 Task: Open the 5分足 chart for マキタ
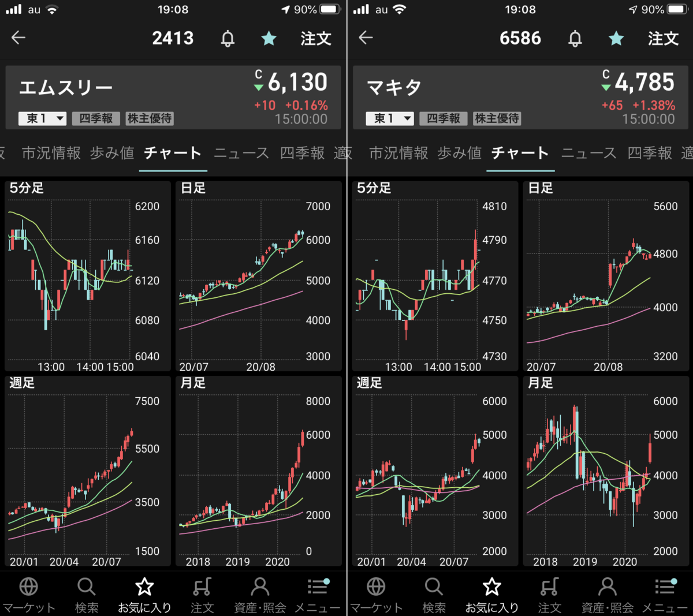click(x=435, y=276)
